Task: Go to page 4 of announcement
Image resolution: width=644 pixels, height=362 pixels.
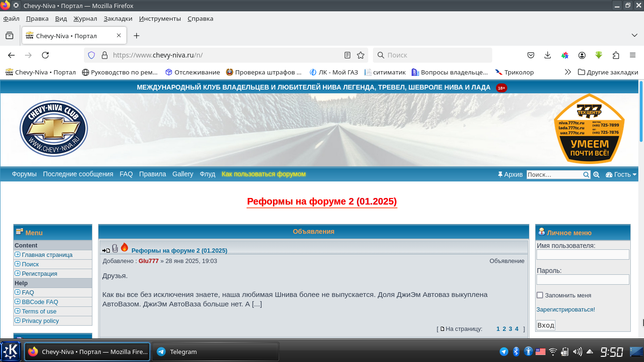Action: 517,329
